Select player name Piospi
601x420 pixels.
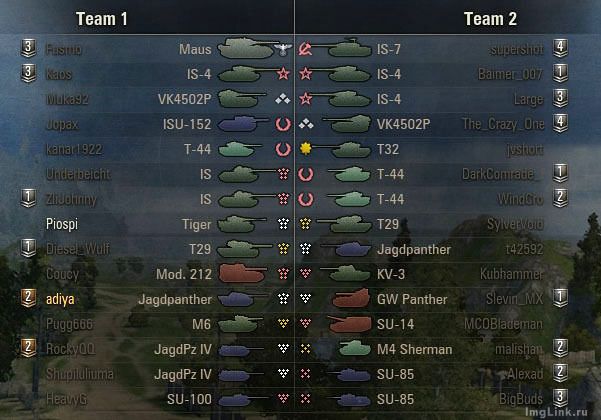[x=62, y=224]
